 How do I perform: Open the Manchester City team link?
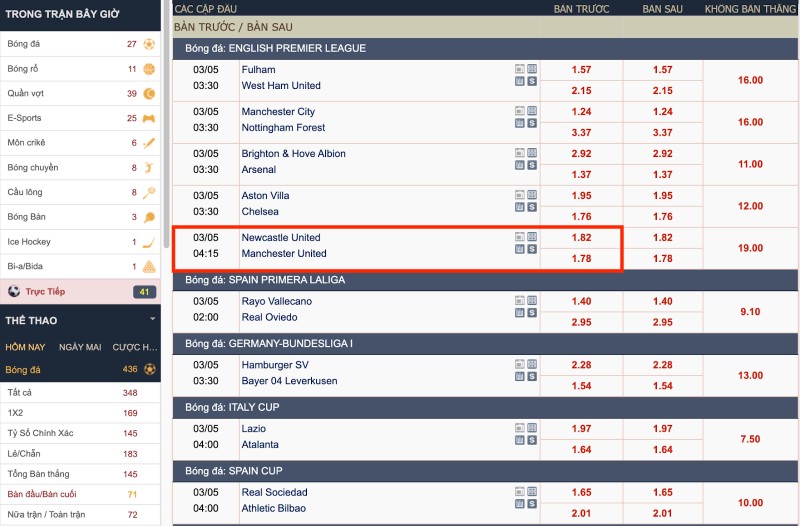click(x=278, y=112)
